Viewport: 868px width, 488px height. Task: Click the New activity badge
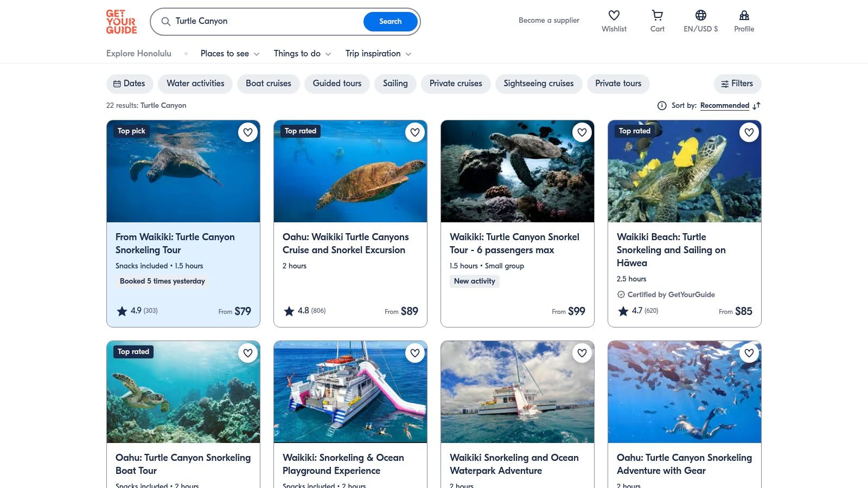475,281
